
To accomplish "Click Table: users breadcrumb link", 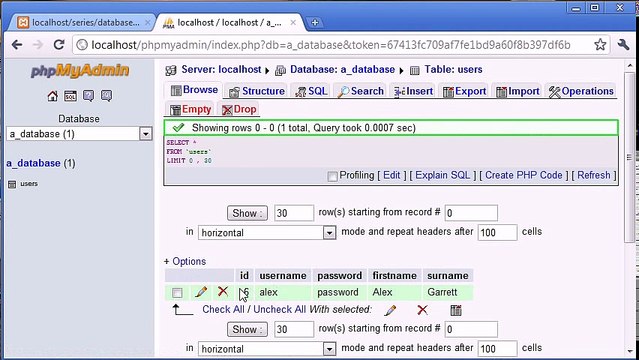I will click(453, 70).
